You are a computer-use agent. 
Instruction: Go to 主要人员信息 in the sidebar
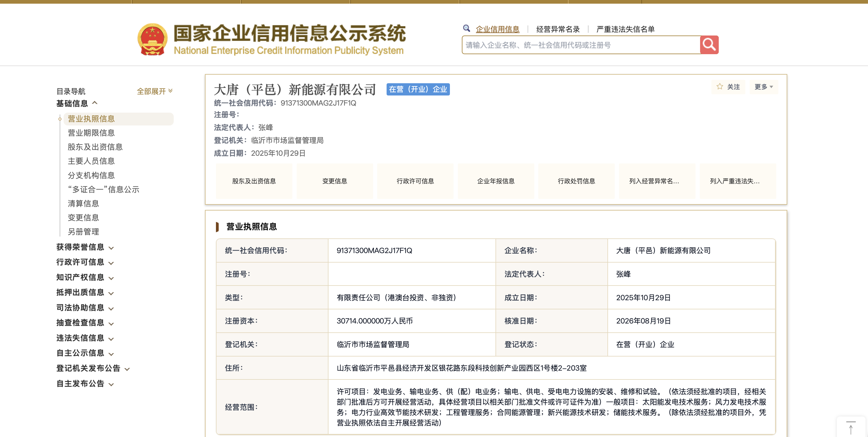click(x=91, y=161)
